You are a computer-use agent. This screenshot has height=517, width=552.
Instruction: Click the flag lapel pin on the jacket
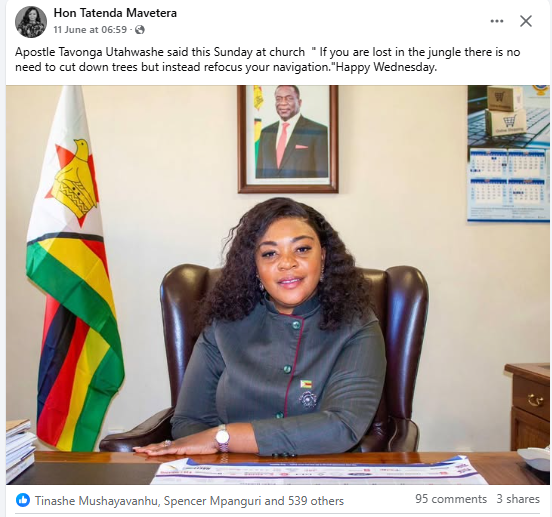click(306, 384)
